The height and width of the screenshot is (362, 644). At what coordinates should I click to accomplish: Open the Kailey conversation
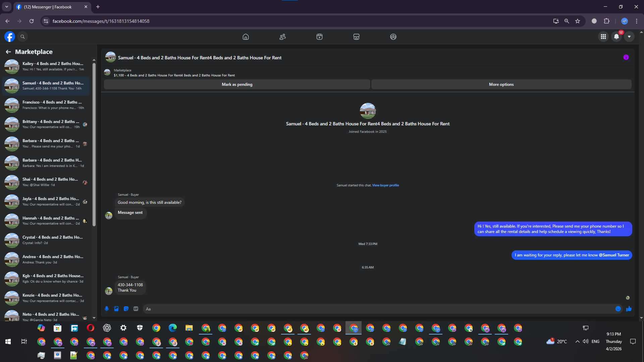pos(46,66)
